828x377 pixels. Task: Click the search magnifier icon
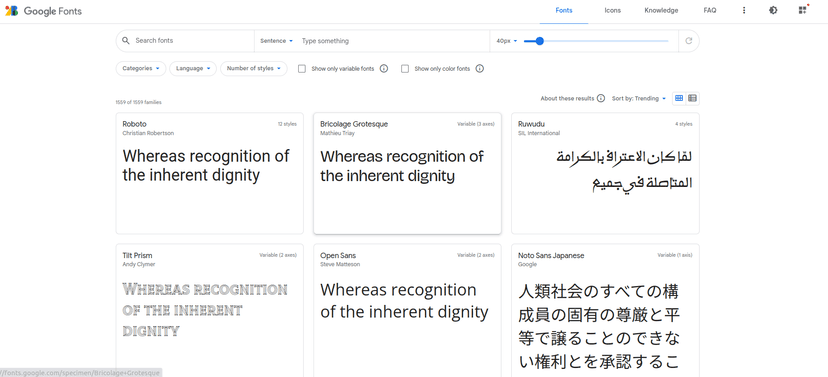(x=126, y=41)
